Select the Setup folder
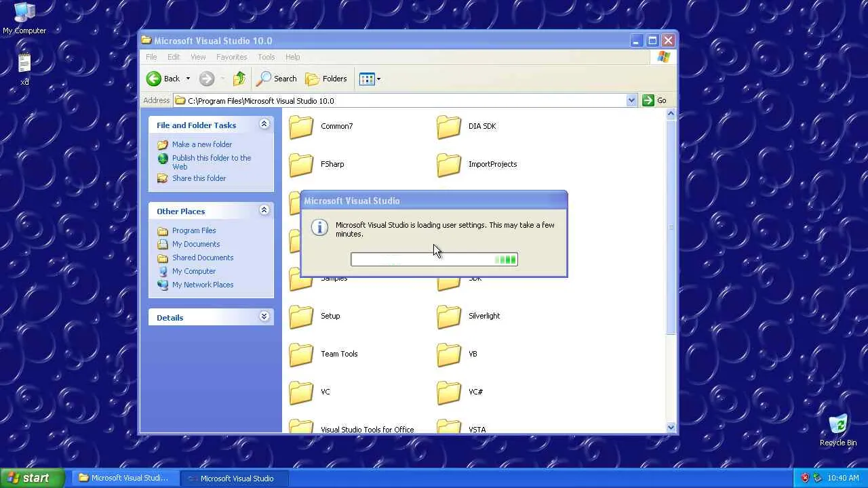Screen dimensions: 868x488 click(315, 317)
